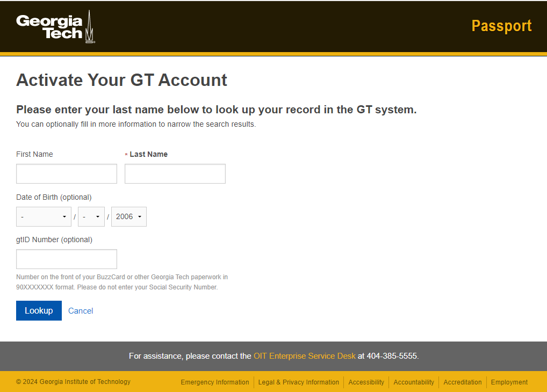The width and height of the screenshot is (547, 392).
Task: Open the Accreditation footer link
Action: click(x=463, y=382)
